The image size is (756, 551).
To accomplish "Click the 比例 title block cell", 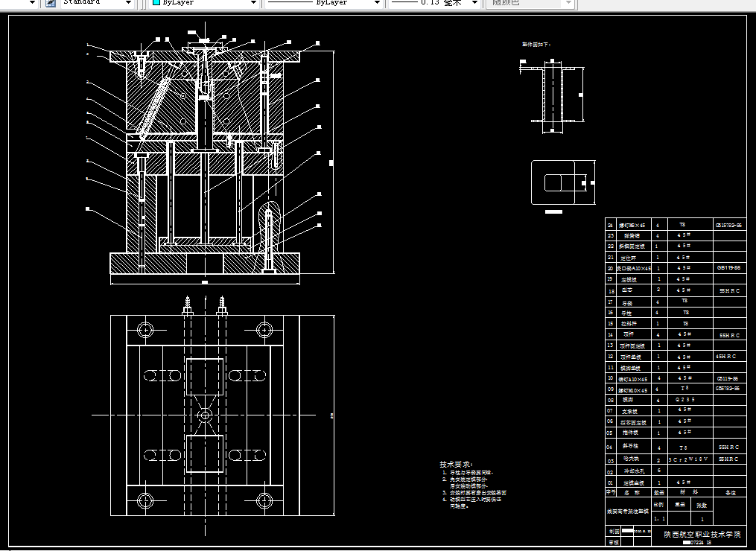I will pyautogui.click(x=658, y=505).
